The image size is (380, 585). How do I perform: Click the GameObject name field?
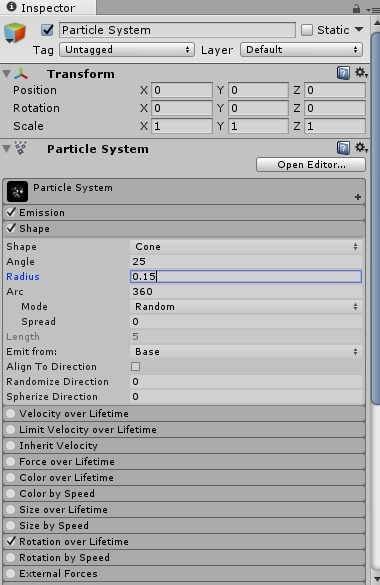177,30
